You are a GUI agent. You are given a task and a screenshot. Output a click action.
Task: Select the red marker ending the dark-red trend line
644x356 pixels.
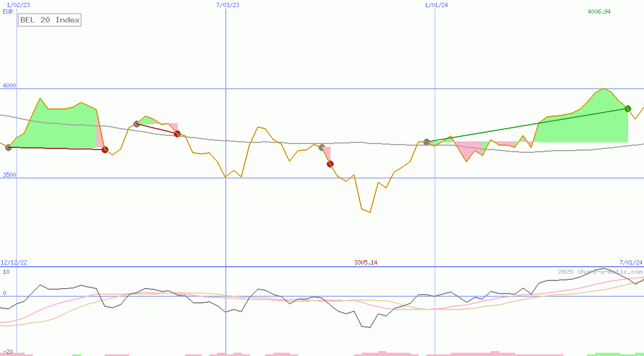[x=176, y=133]
